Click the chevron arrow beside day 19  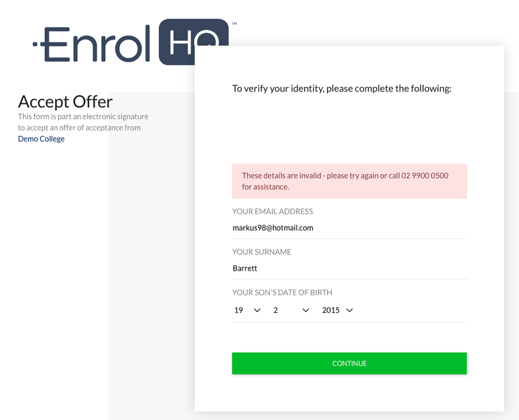257,310
